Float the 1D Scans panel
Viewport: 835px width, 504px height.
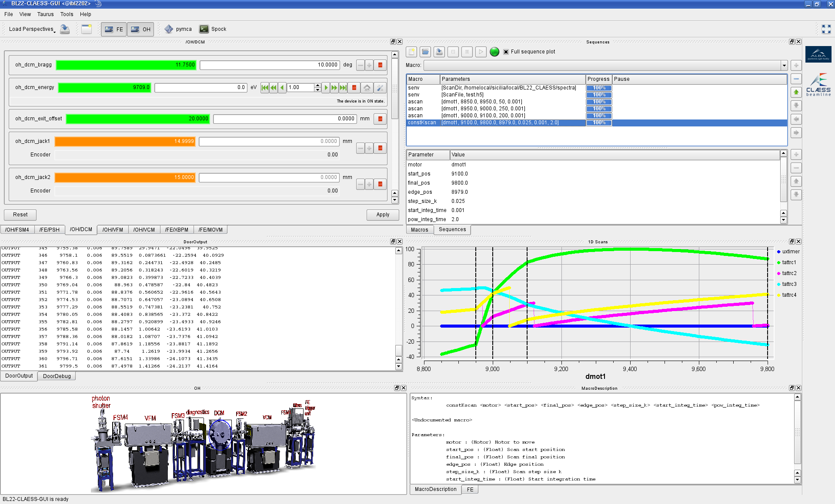tap(792, 242)
